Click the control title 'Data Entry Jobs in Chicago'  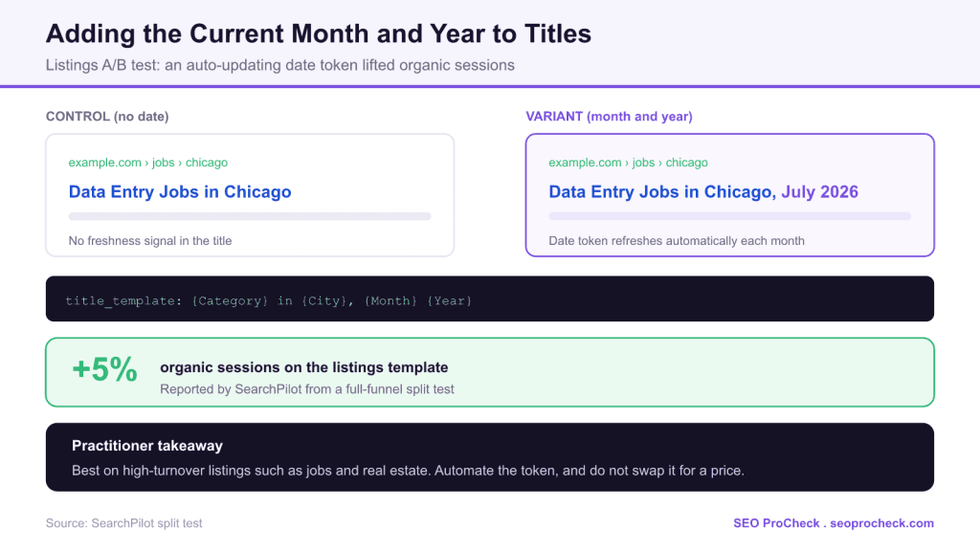click(x=180, y=191)
